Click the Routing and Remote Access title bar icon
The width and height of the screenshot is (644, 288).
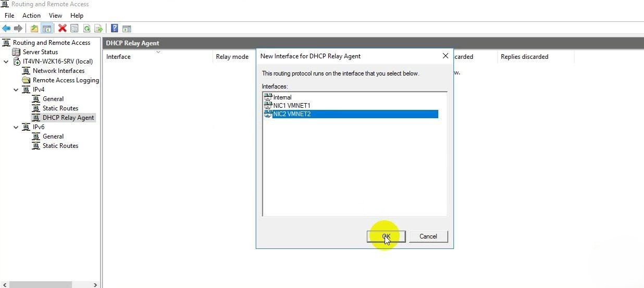coord(5,4)
